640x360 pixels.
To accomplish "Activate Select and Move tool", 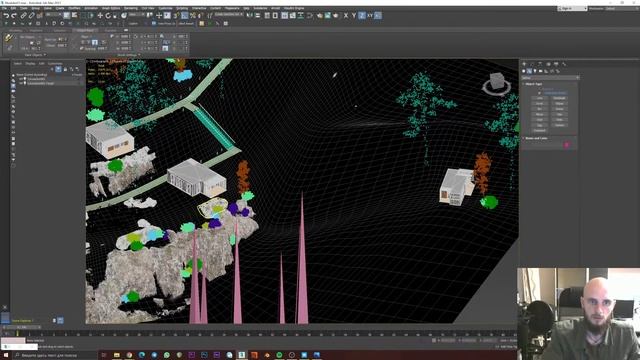I will 100,16.
